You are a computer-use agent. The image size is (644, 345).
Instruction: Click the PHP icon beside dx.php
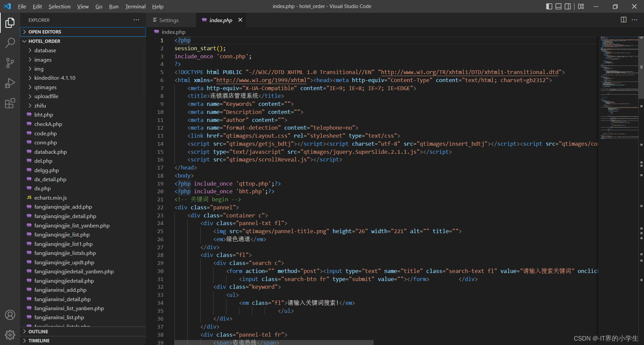(x=29, y=188)
